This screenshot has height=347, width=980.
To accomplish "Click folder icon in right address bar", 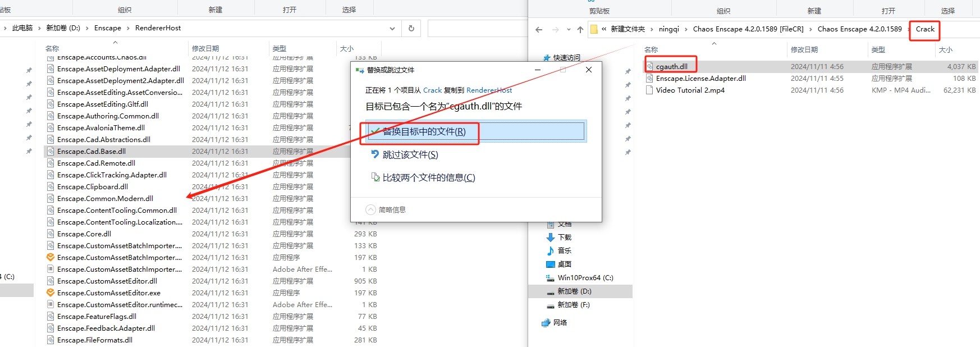I will pyautogui.click(x=594, y=29).
